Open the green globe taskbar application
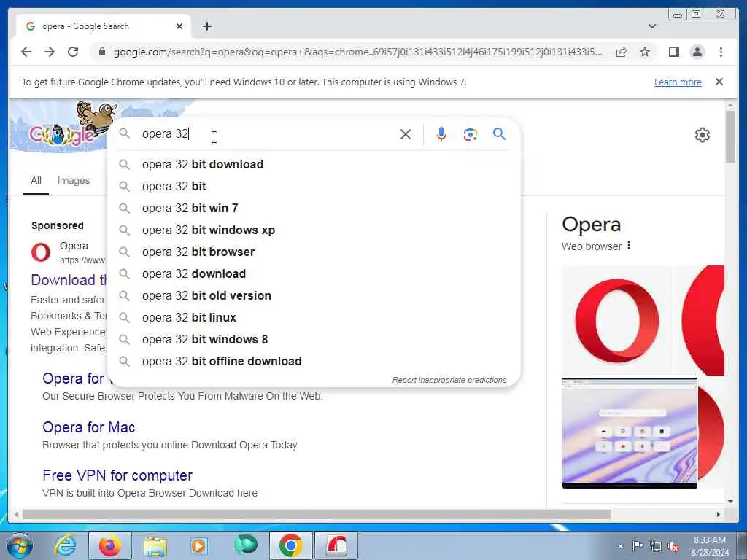Viewport: 747px width, 560px height. click(246, 545)
